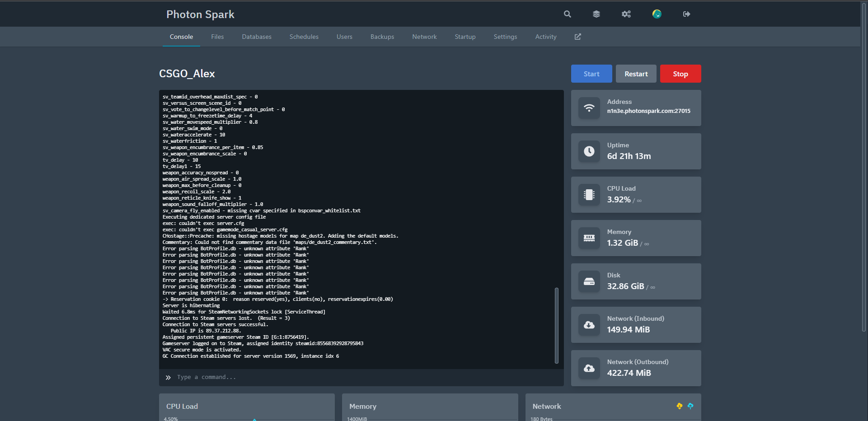Select the uptime value 6d 21h 13m
Image resolution: width=868 pixels, height=421 pixels.
pos(629,156)
